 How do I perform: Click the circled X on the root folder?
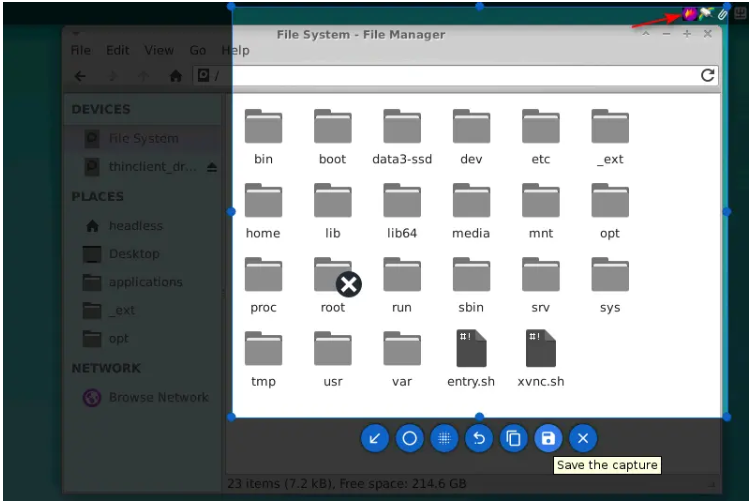click(x=348, y=285)
